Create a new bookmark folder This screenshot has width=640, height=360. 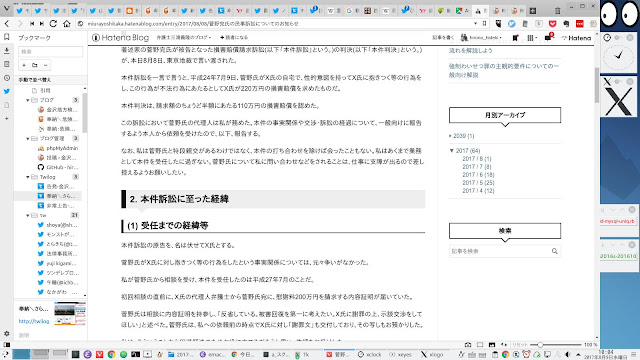pyautogui.click(x=35, y=65)
